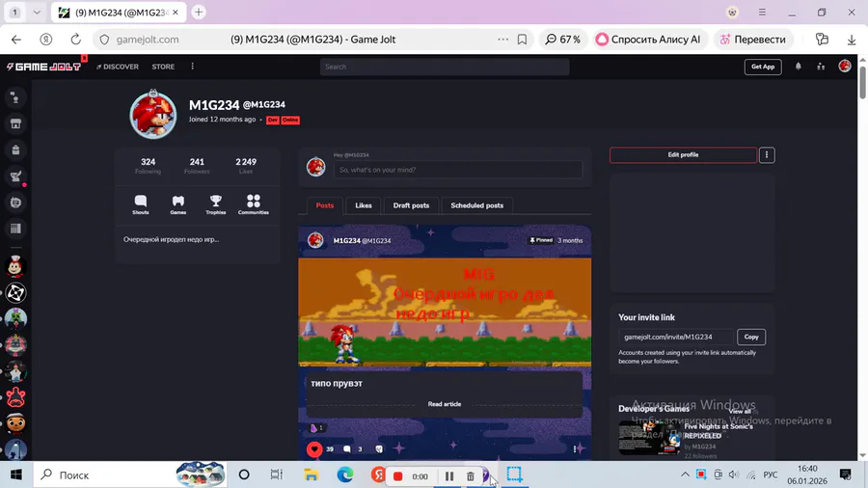Open the friends icon in top bar
The width and height of the screenshot is (868, 488).
pyautogui.click(x=821, y=67)
